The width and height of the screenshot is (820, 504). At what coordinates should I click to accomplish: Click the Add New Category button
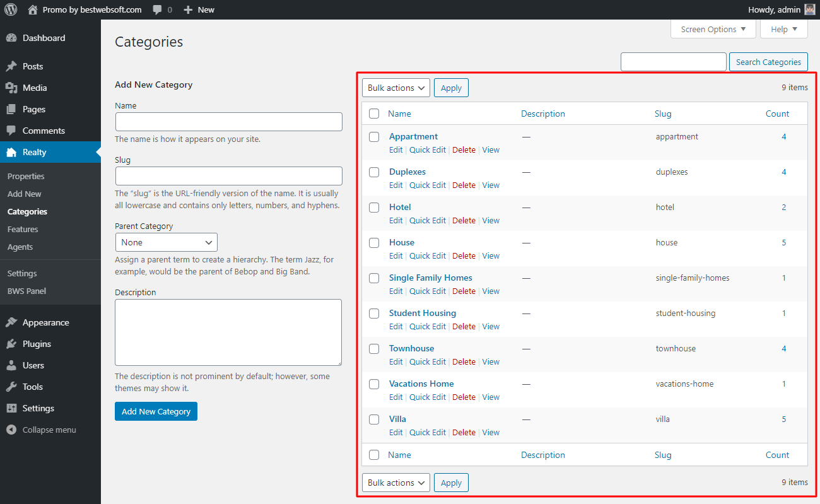click(x=156, y=411)
